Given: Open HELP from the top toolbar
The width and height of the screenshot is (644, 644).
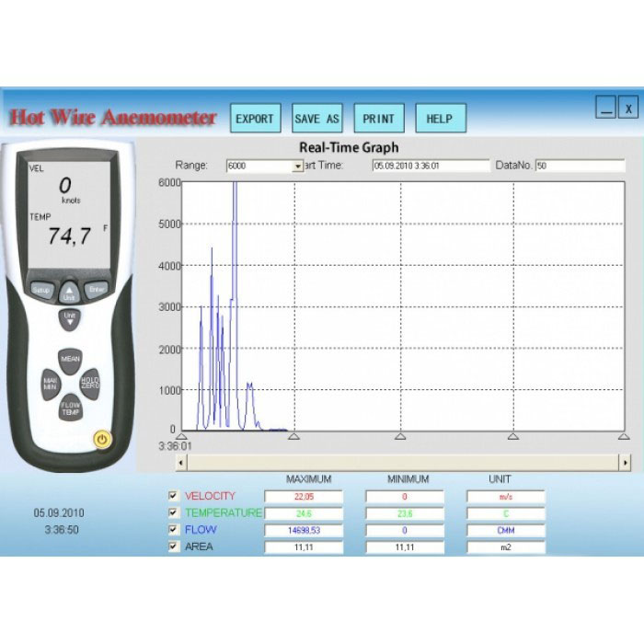Looking at the screenshot, I should [440, 119].
